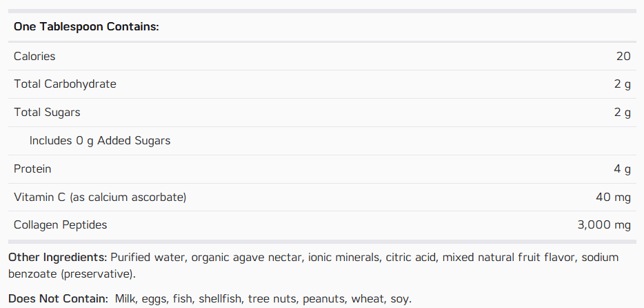Image resolution: width=644 pixels, height=308 pixels.
Task: Select the Protein row label
Action: point(32,169)
